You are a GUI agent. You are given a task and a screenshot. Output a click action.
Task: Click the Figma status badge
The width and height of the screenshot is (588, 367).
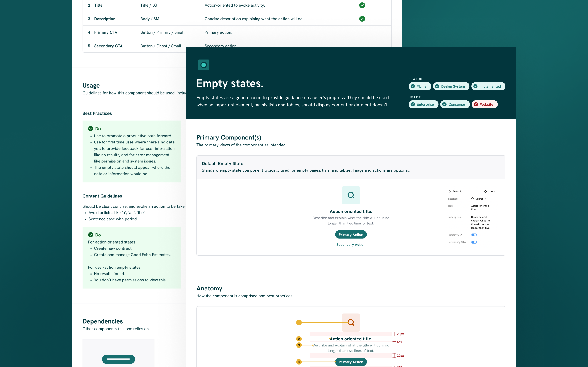click(420, 86)
